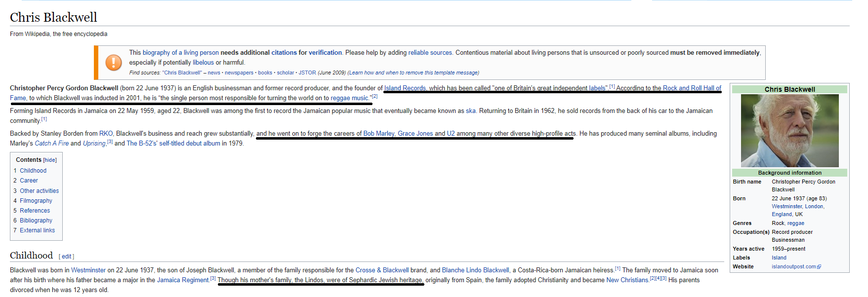The image size is (868, 297).
Task: Click '22 June 1937 (age 83)' in infobox
Action: pyautogui.click(x=799, y=199)
